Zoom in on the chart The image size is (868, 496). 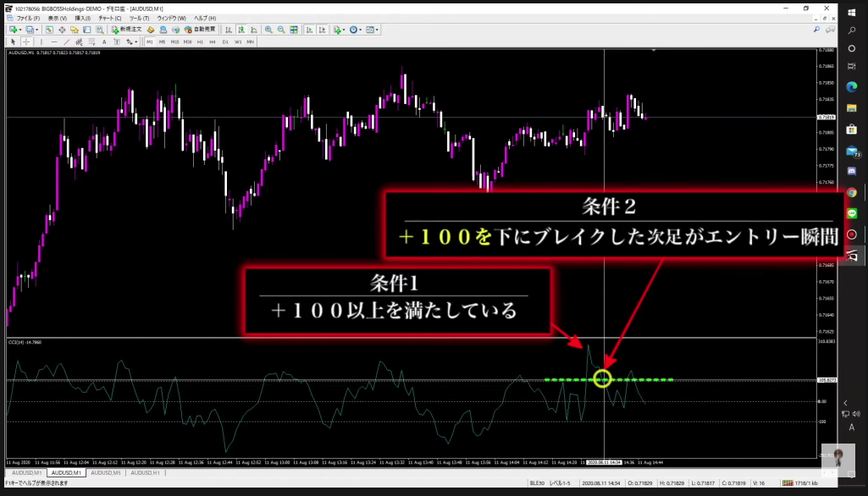point(268,30)
